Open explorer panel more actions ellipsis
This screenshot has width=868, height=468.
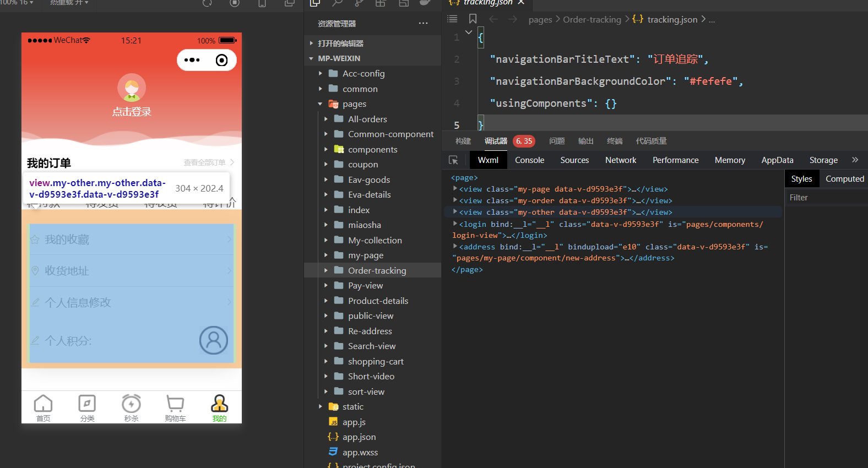coord(423,23)
